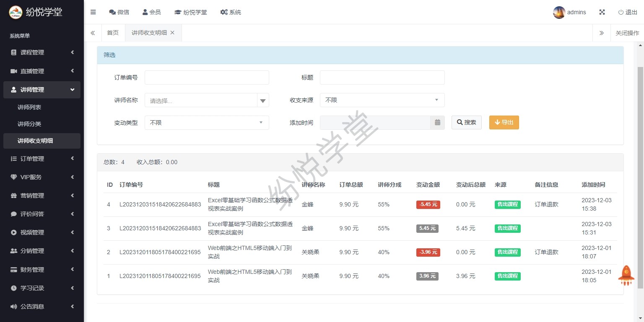Click the 退出 logout link

pos(627,12)
